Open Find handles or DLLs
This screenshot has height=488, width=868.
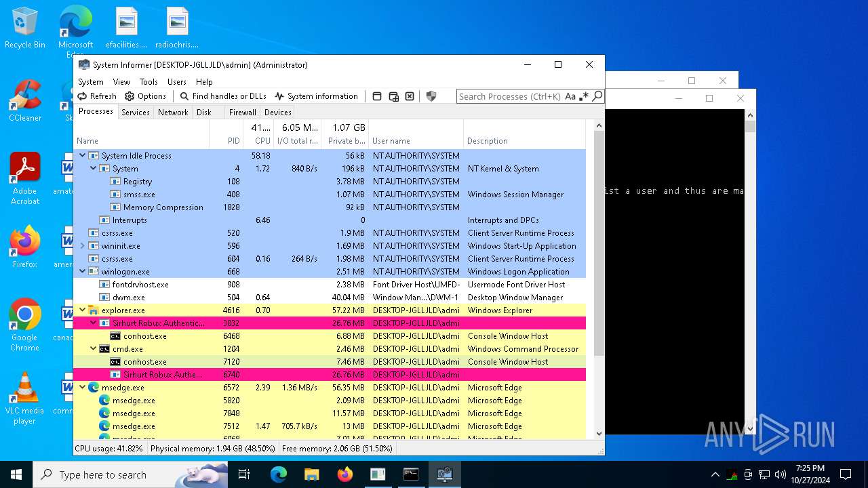coord(223,96)
